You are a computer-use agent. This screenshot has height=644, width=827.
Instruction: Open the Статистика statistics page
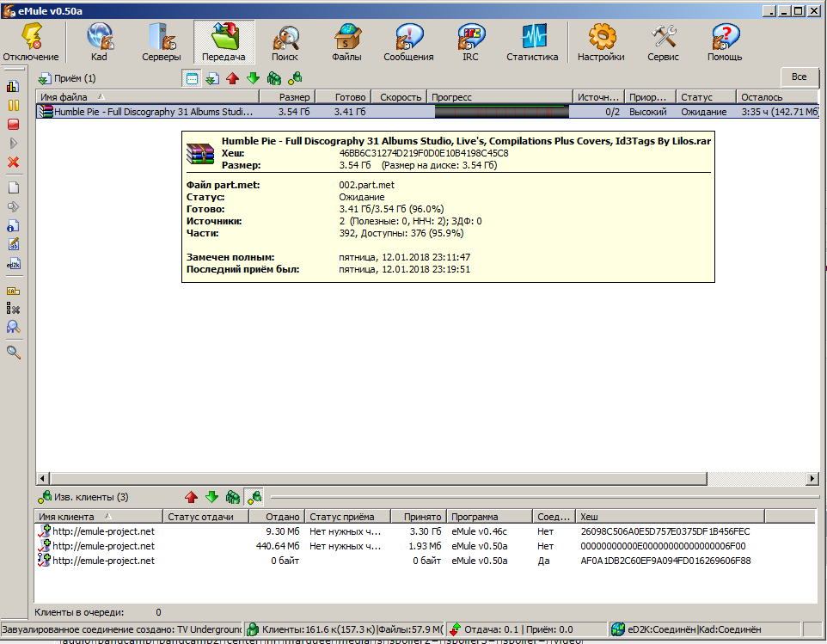click(x=532, y=42)
